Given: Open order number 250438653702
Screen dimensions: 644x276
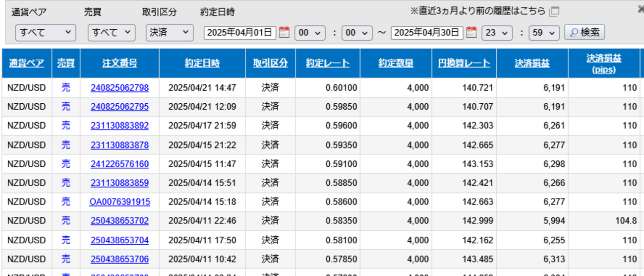Looking at the screenshot, I should click(119, 221).
